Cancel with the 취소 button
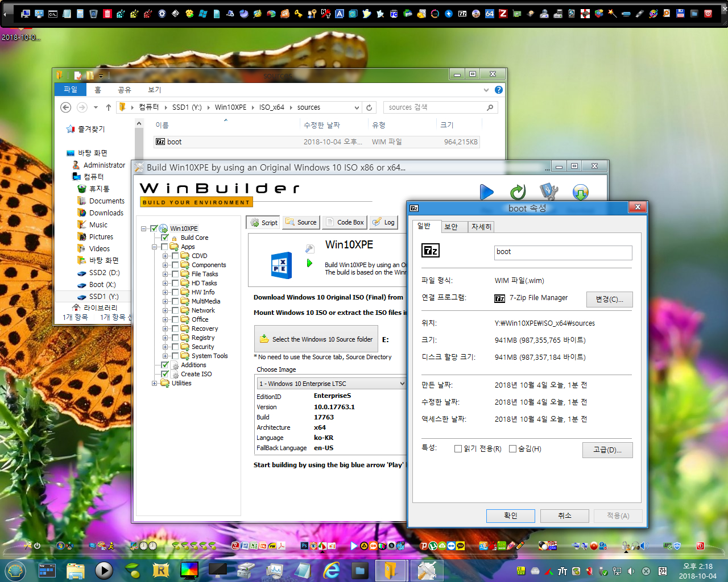 [564, 516]
